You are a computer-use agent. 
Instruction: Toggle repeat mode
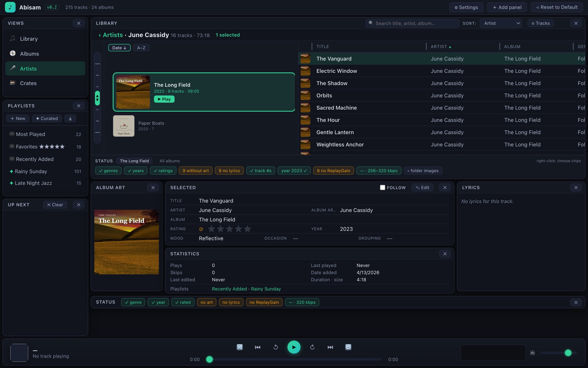[x=348, y=347]
